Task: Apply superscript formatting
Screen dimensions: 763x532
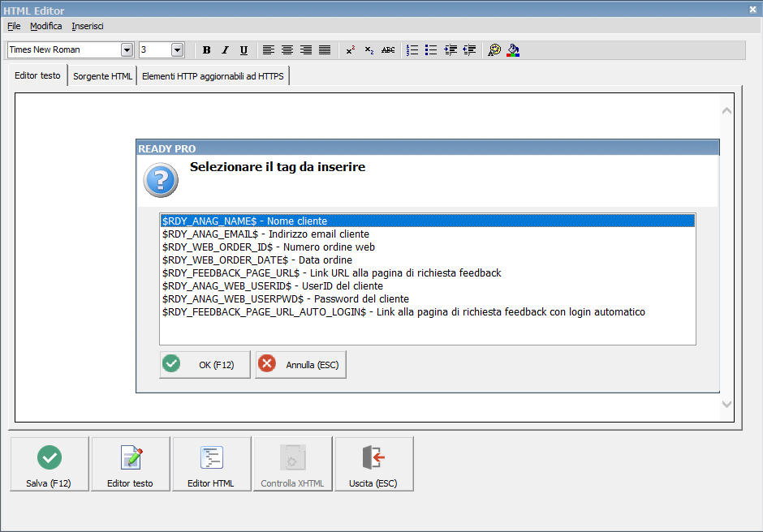Action: pos(351,50)
